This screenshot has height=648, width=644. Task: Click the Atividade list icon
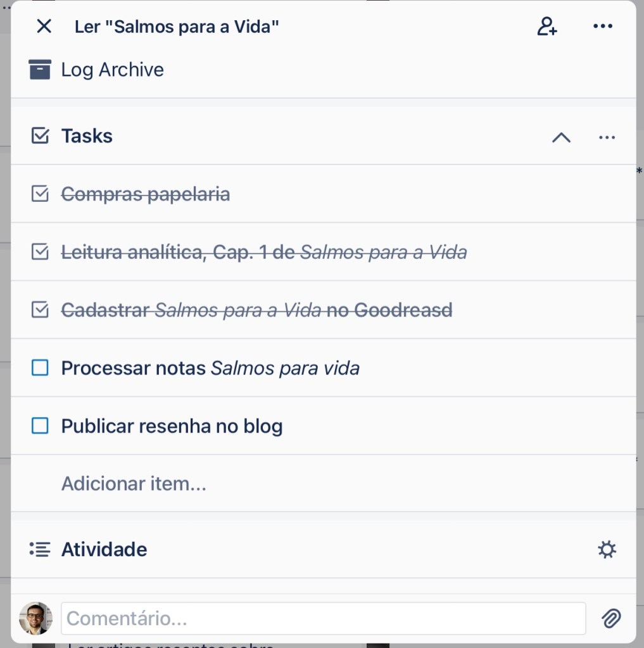[40, 549]
